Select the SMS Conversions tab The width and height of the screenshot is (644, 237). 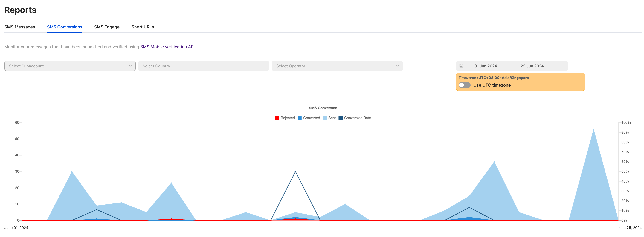tap(65, 27)
